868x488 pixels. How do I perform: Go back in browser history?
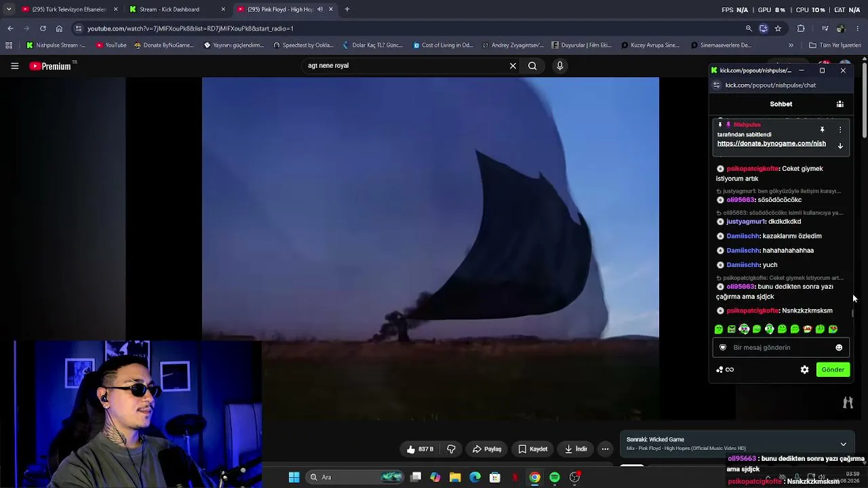pyautogui.click(x=10, y=28)
